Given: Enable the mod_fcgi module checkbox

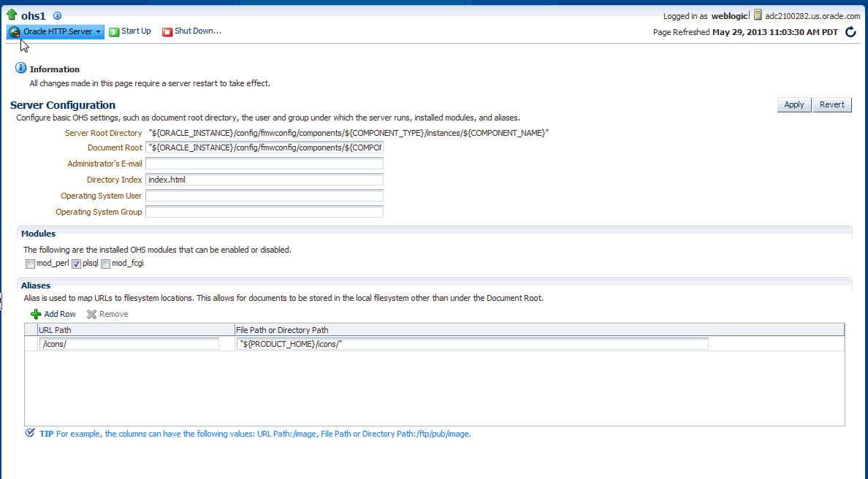Looking at the screenshot, I should (x=106, y=264).
